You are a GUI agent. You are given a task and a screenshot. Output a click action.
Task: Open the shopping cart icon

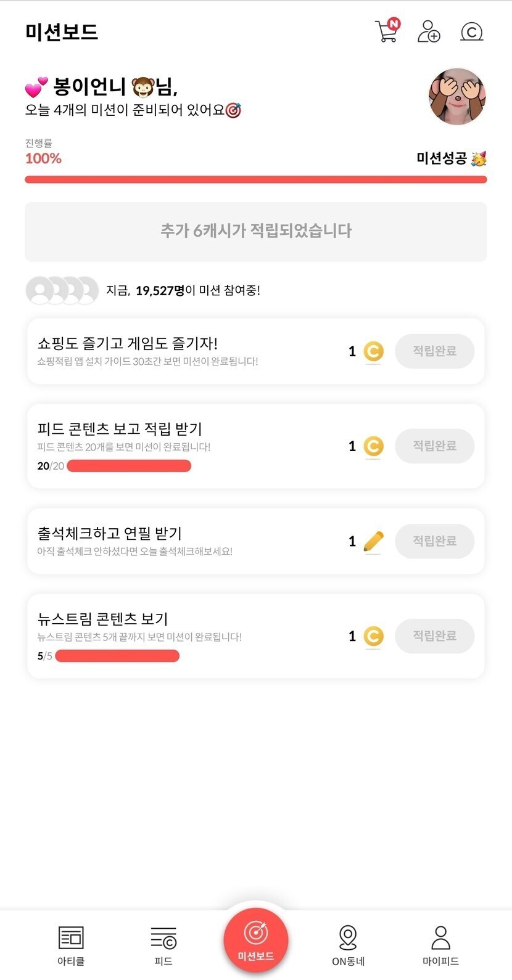coord(387,31)
